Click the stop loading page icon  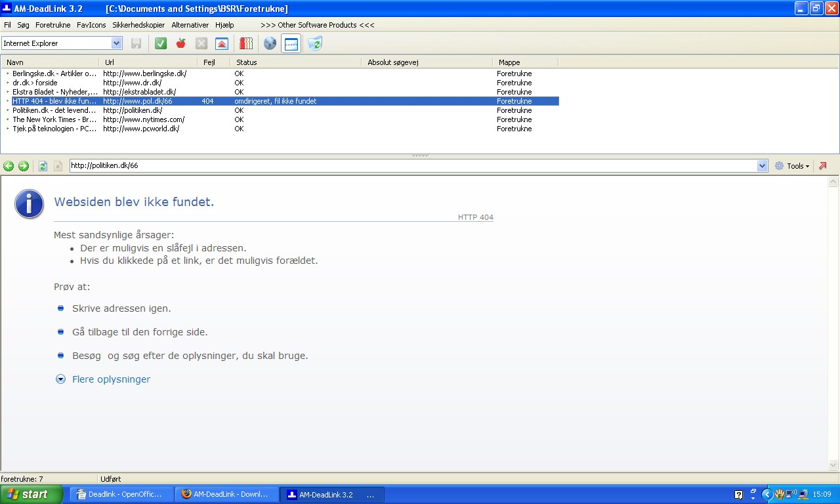[58, 166]
